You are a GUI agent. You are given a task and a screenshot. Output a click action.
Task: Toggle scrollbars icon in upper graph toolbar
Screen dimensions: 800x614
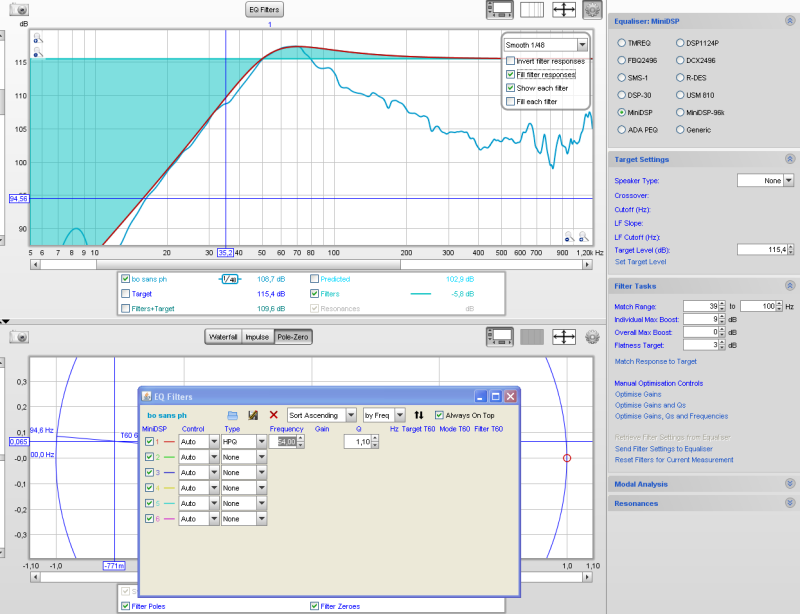click(x=499, y=10)
